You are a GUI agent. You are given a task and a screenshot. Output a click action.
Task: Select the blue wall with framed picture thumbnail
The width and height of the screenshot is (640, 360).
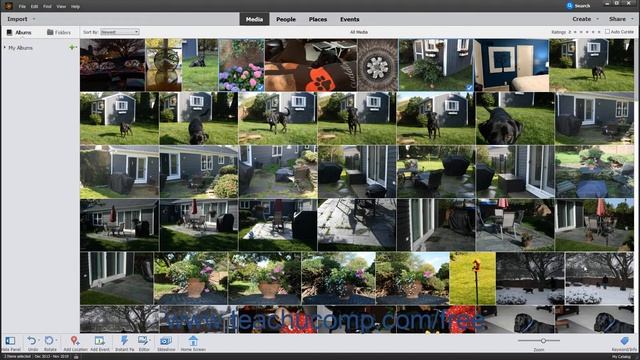511,65
